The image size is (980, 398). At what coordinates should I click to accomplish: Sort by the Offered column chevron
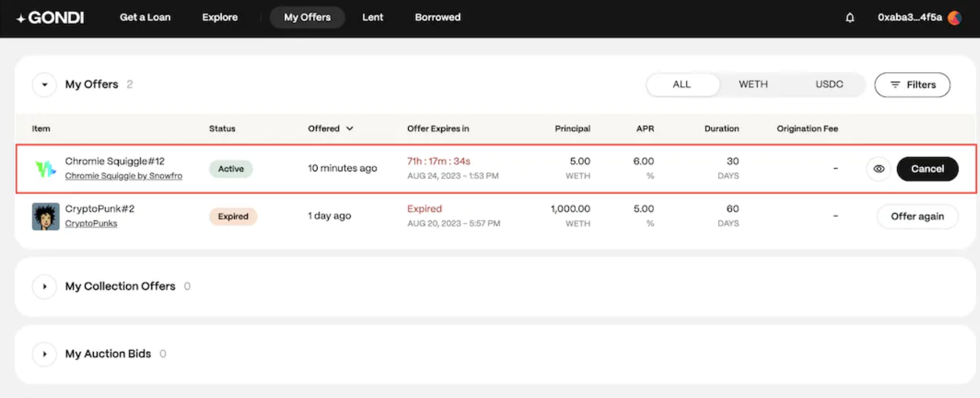coord(350,128)
